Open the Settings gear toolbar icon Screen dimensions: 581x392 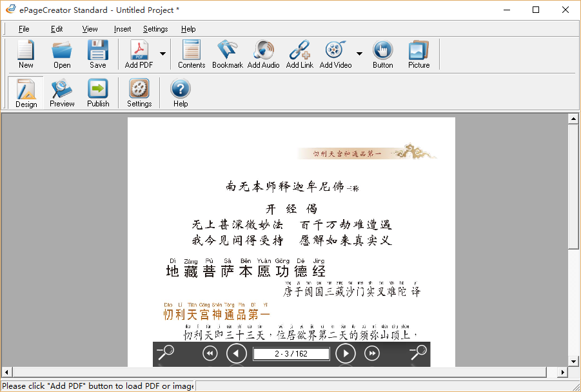139,93
